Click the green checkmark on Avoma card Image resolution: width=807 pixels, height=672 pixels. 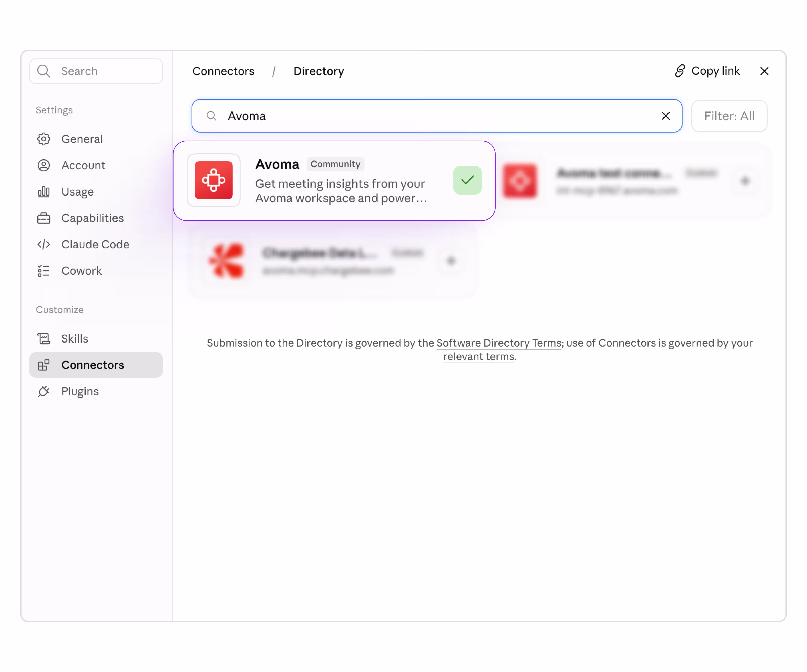(467, 180)
